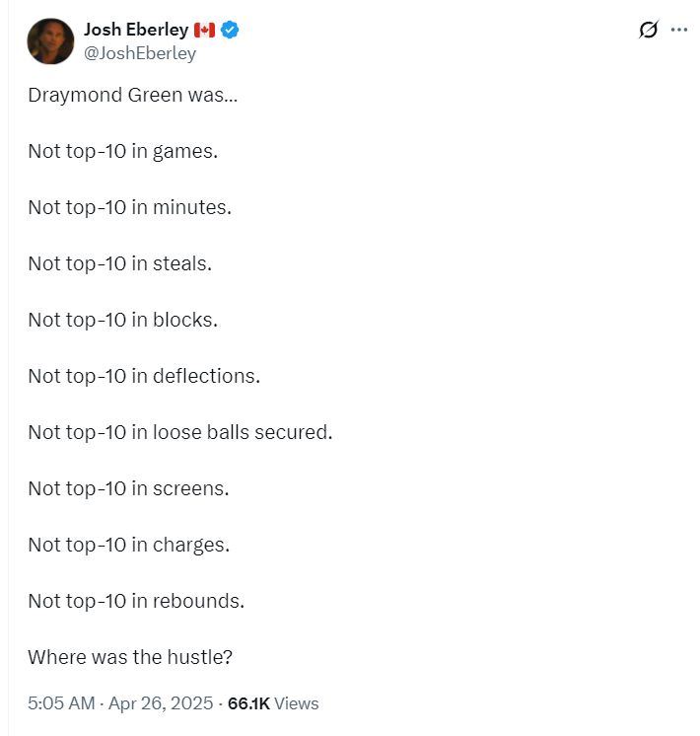Click the "Not top-10 in deflections." line
This screenshot has height=736, width=700.
[144, 376]
